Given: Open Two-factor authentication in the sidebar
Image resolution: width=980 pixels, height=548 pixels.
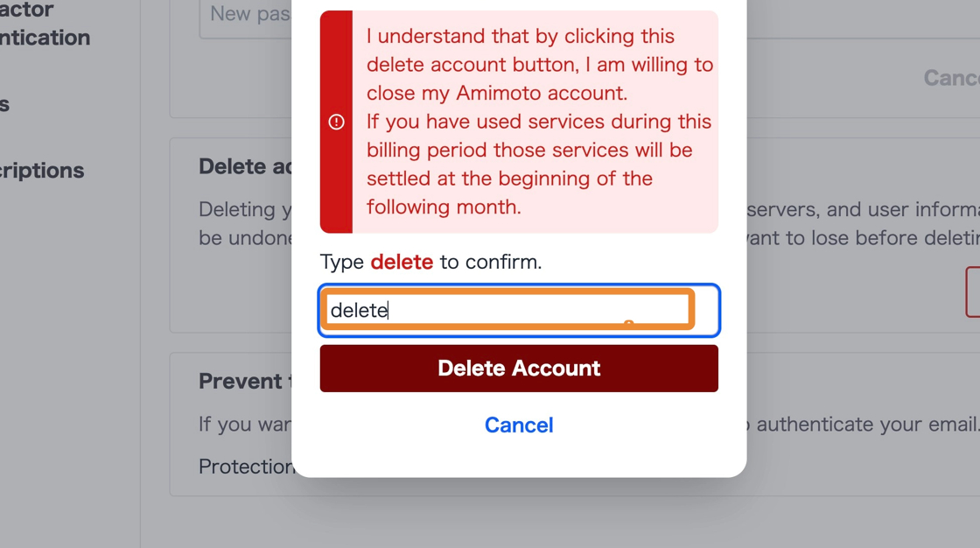Looking at the screenshot, I should click(44, 25).
